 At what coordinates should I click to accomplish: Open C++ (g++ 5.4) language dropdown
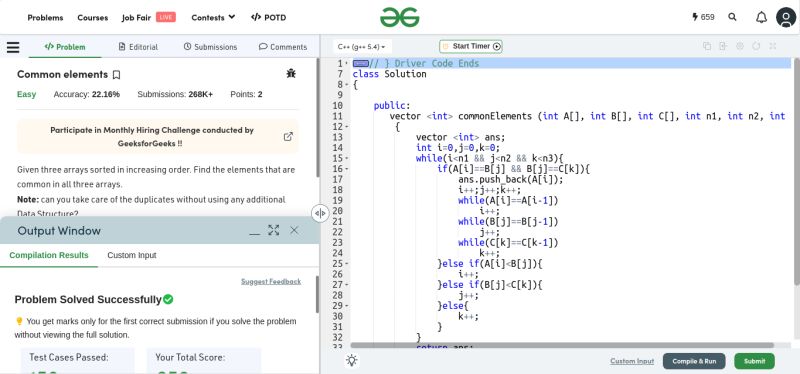362,46
